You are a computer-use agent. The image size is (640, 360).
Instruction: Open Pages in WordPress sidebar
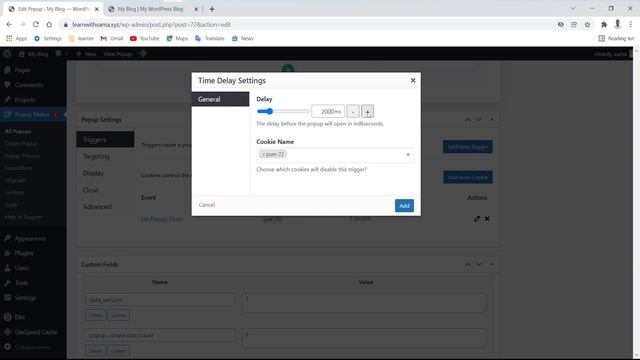(x=22, y=70)
